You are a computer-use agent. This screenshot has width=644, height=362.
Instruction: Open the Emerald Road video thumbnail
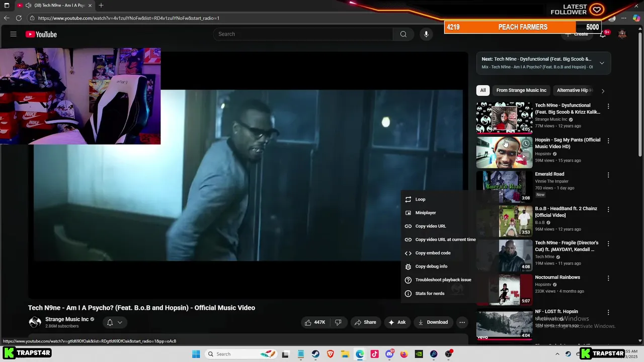(504, 187)
